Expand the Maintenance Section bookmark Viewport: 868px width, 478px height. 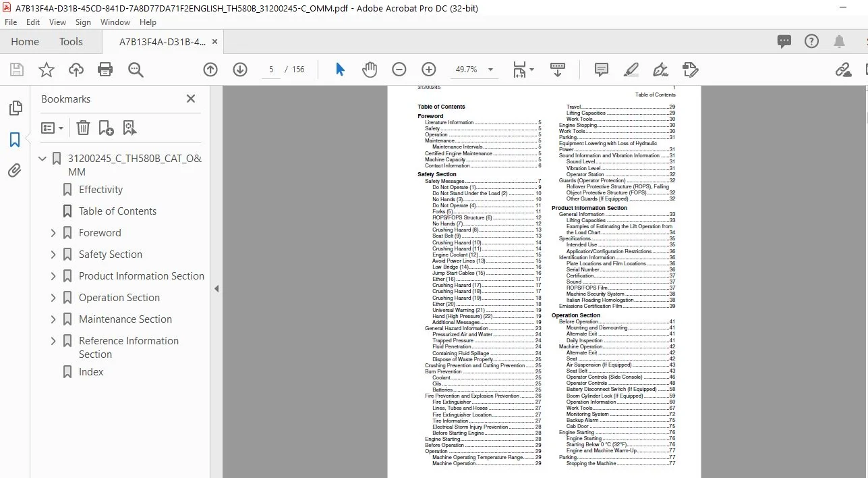[x=53, y=319]
